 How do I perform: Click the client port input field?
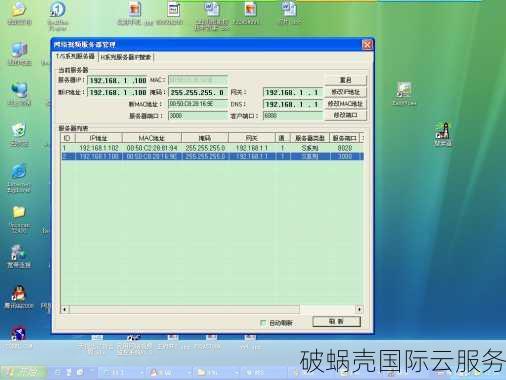coord(292,116)
